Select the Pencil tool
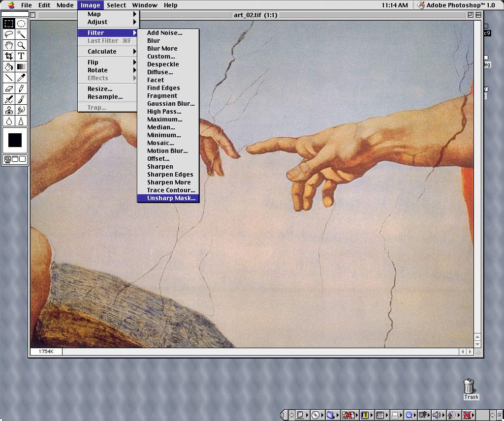 tap(21, 89)
